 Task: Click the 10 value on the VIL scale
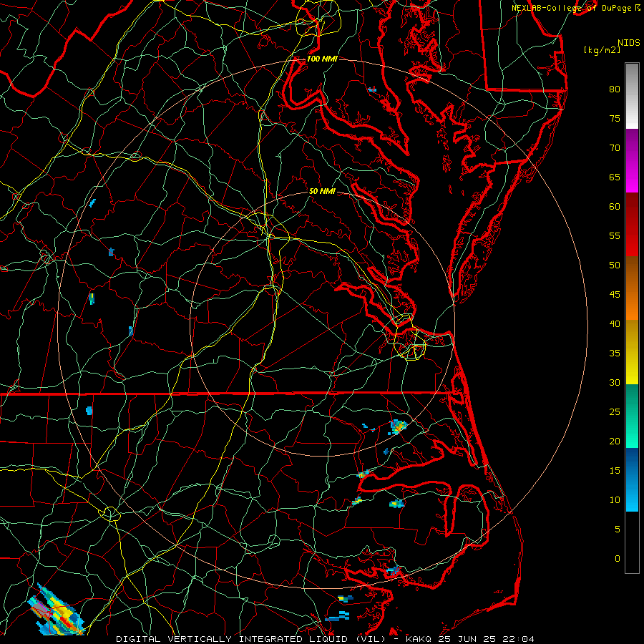615,500
